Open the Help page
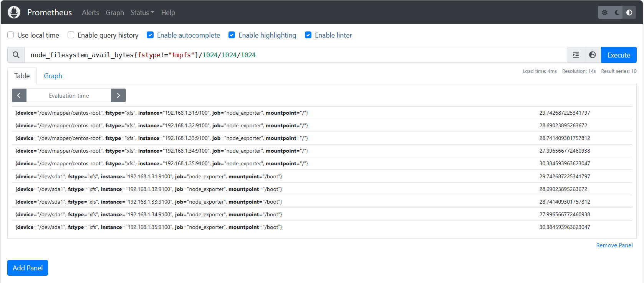The width and height of the screenshot is (644, 283). pos(168,13)
